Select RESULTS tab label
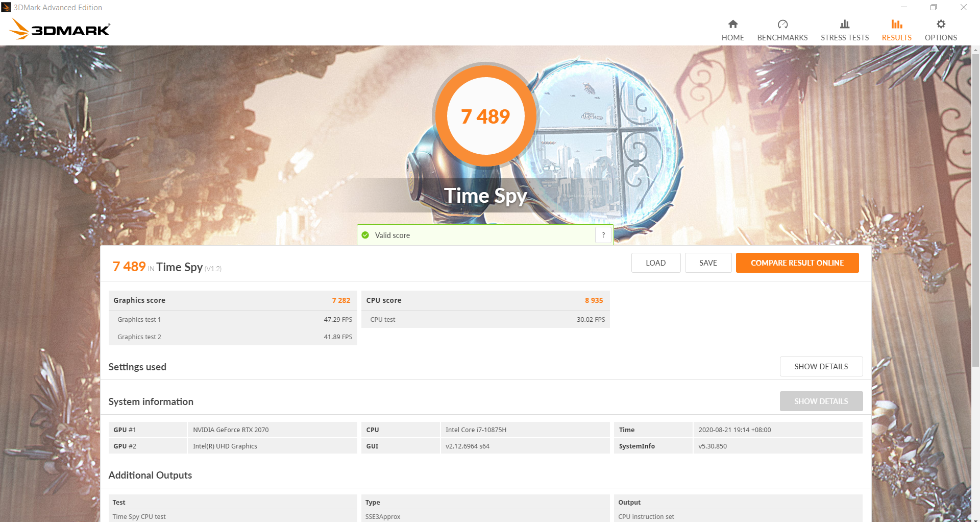Viewport: 980px width, 522px height. pos(897,37)
